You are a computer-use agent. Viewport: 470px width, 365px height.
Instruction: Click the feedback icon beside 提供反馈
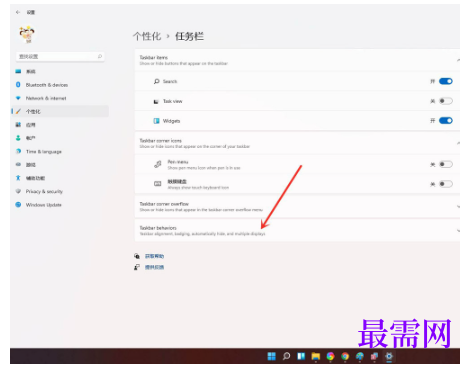click(x=137, y=267)
